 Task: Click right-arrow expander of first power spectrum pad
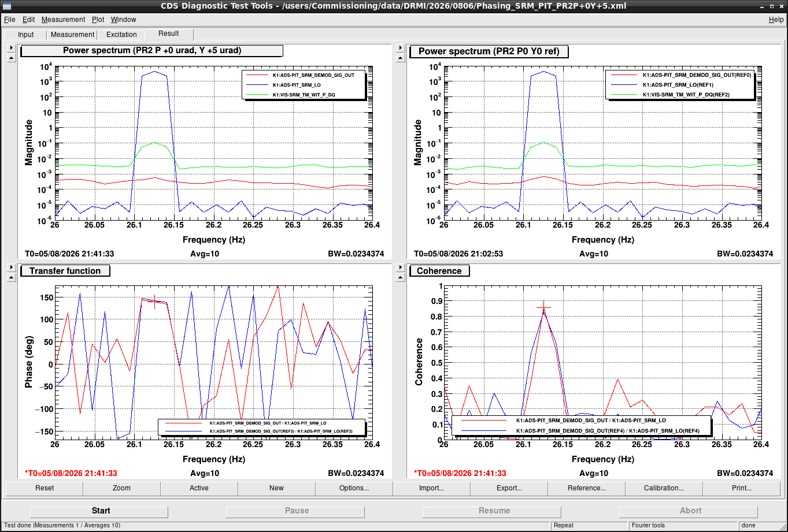tap(11, 48)
